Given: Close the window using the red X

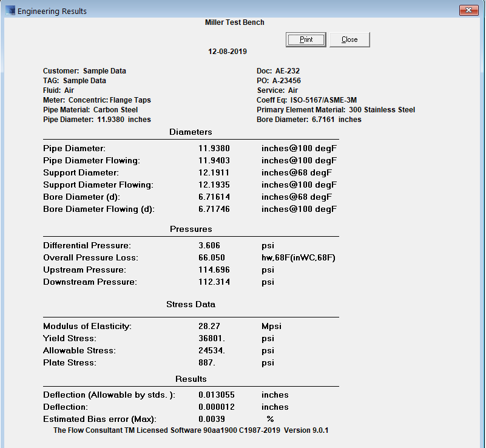Looking at the screenshot, I should 468,10.
